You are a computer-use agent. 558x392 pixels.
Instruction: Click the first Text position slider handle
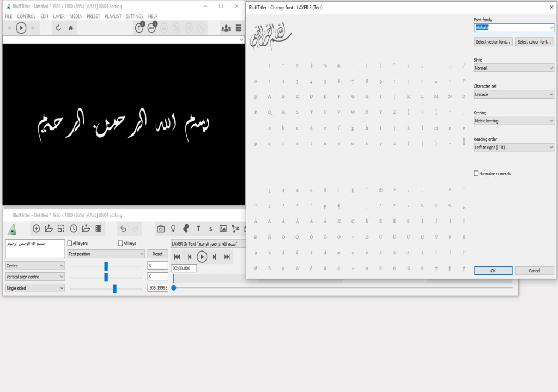pyautogui.click(x=106, y=266)
